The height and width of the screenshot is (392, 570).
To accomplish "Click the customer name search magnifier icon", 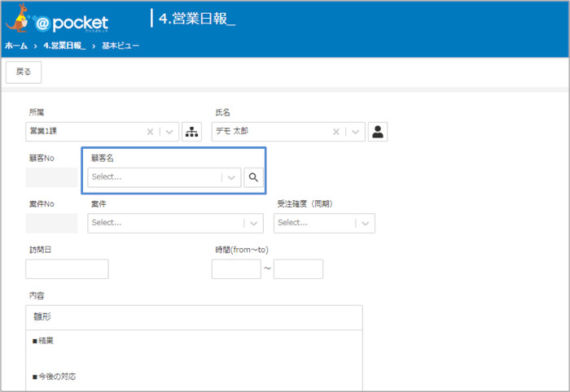I will (253, 177).
